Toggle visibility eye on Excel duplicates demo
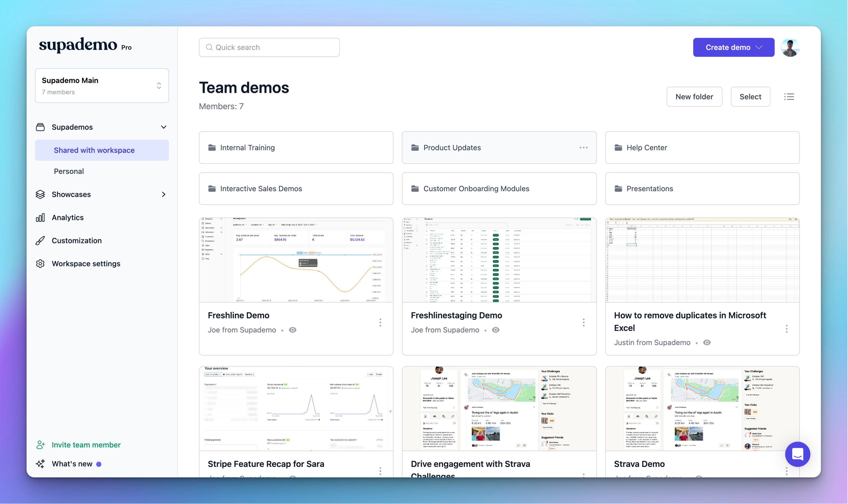This screenshot has width=848, height=504. pos(707,342)
